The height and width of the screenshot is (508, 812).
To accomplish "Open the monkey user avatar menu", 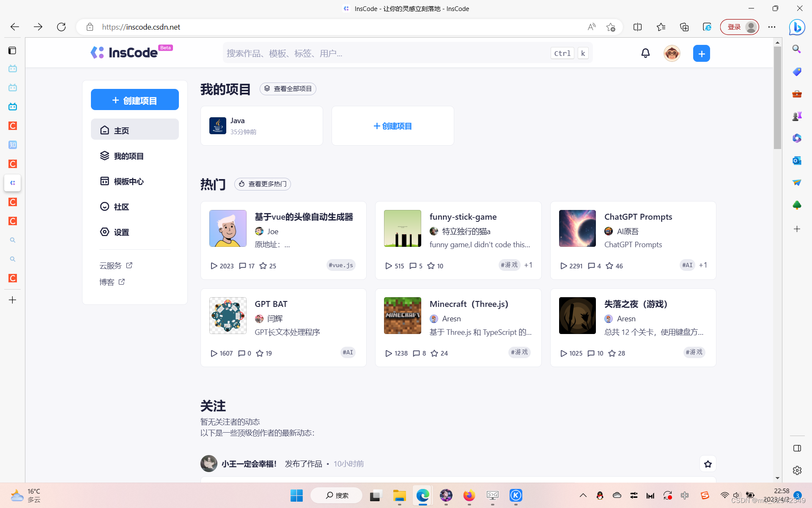I will [672, 54].
